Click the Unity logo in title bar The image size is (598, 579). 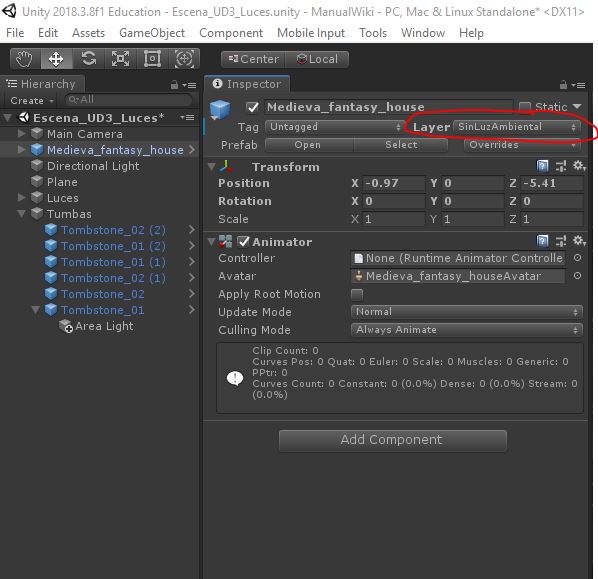tap(9, 11)
